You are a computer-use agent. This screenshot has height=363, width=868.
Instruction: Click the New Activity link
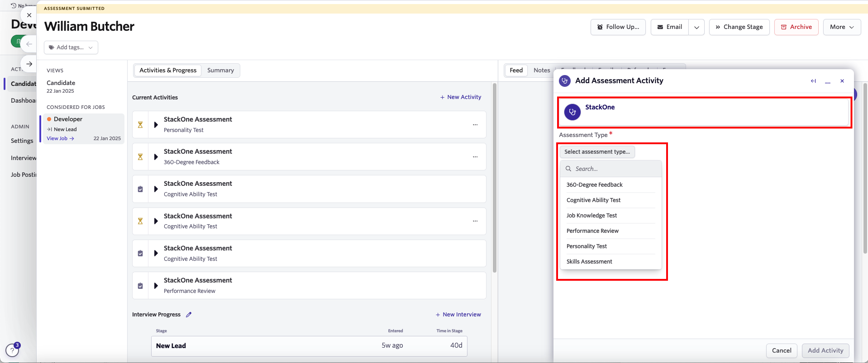point(460,97)
